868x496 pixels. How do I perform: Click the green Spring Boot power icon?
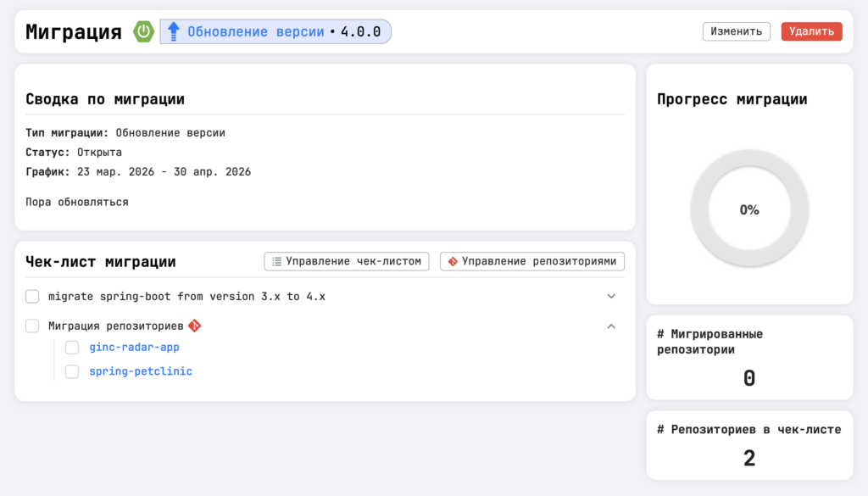point(144,32)
